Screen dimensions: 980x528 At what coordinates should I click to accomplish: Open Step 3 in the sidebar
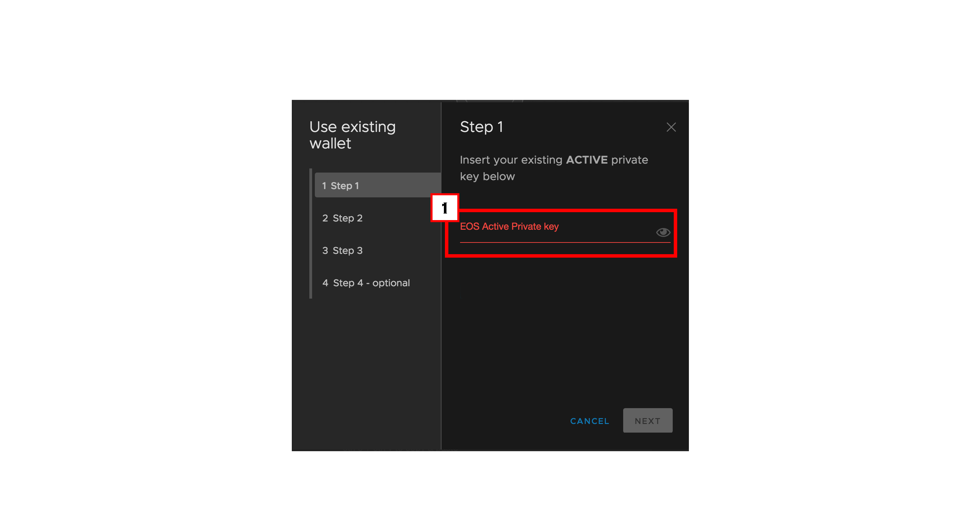[342, 250]
